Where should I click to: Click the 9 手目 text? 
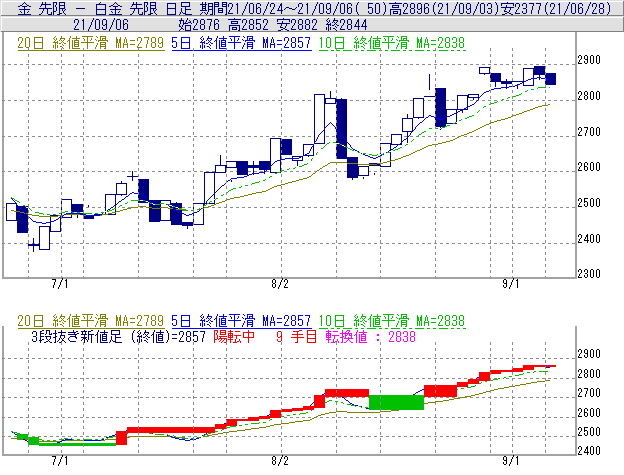click(296, 337)
